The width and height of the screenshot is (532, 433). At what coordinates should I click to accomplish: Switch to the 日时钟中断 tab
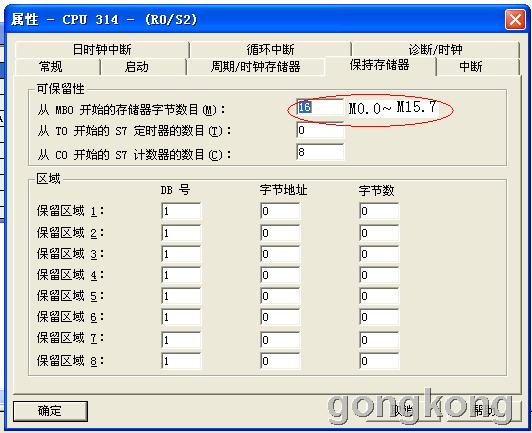tap(102, 50)
